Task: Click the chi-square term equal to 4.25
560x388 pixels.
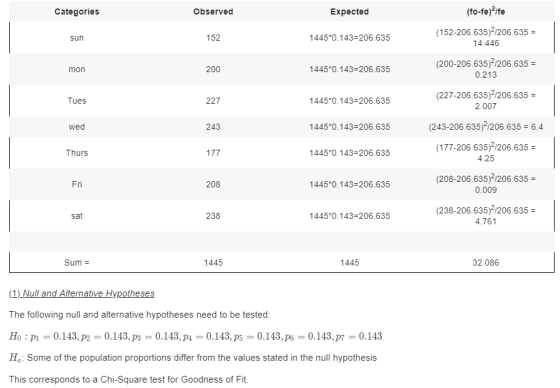Action: point(486,153)
